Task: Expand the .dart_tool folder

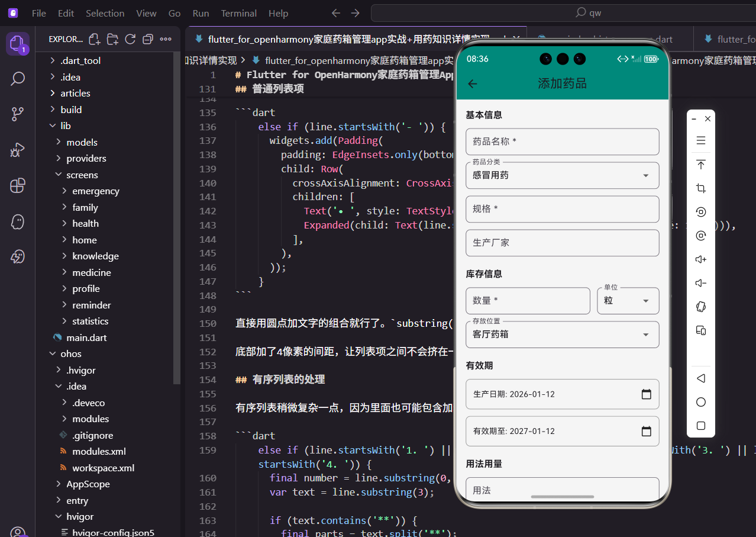Action: pos(80,60)
